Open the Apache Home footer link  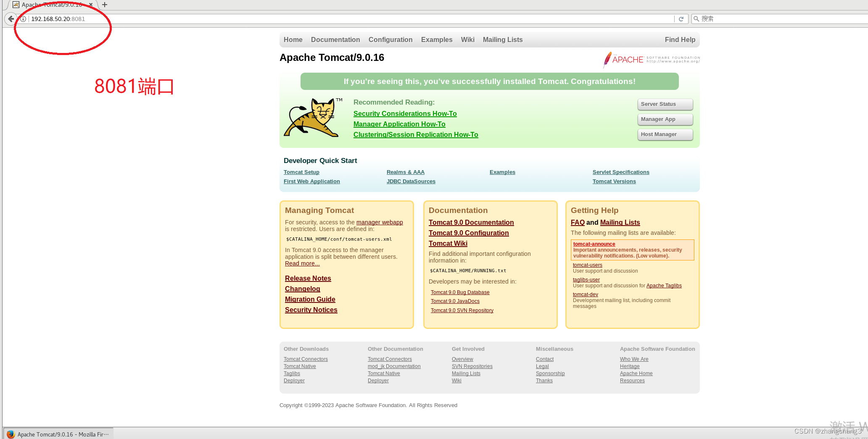pyautogui.click(x=636, y=373)
